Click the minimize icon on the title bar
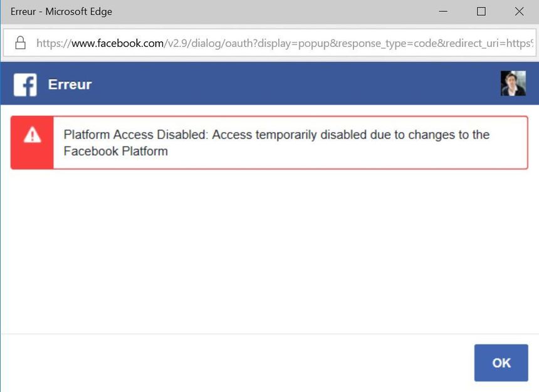The width and height of the screenshot is (539, 392). [x=443, y=11]
